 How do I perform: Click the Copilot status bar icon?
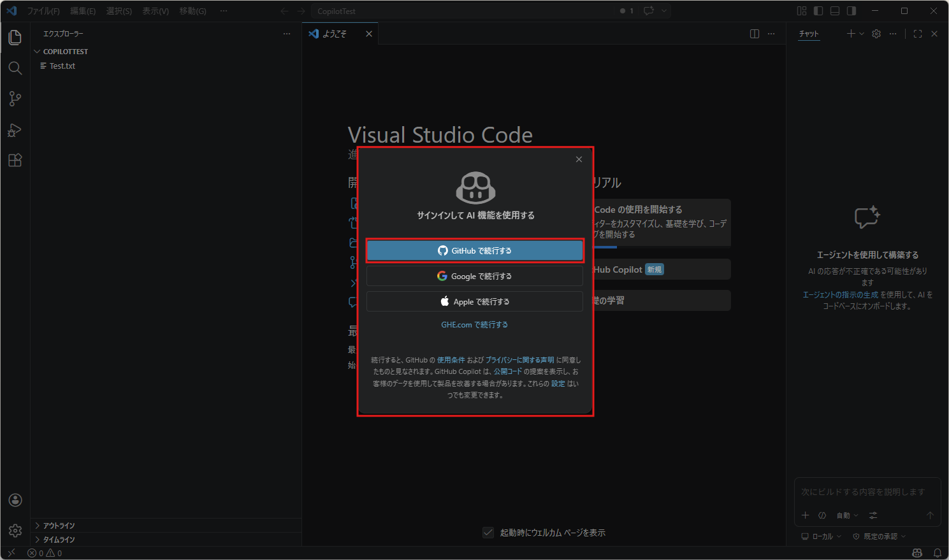click(917, 553)
